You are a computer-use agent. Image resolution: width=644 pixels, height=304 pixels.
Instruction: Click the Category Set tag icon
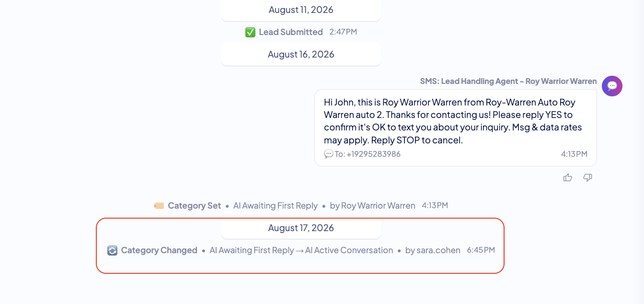[x=159, y=206]
